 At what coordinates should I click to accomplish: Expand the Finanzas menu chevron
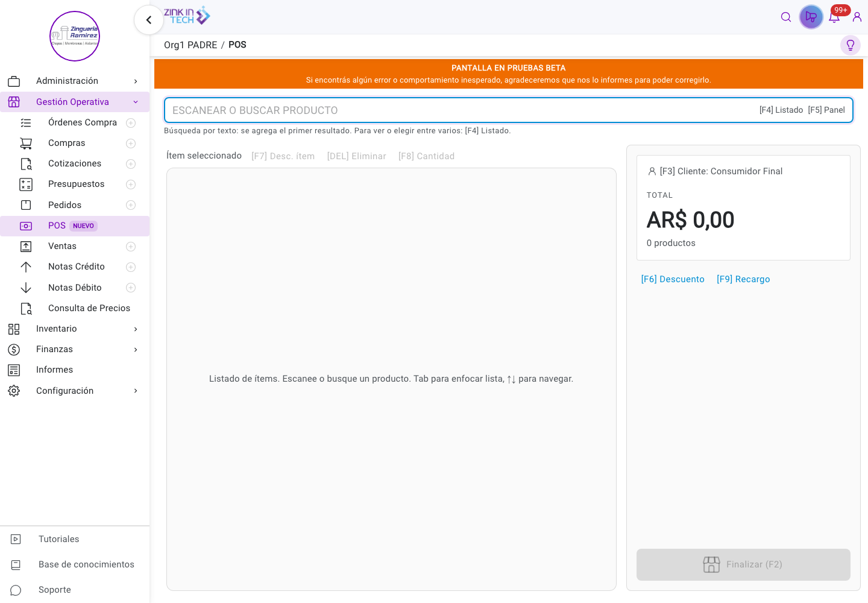(x=136, y=350)
